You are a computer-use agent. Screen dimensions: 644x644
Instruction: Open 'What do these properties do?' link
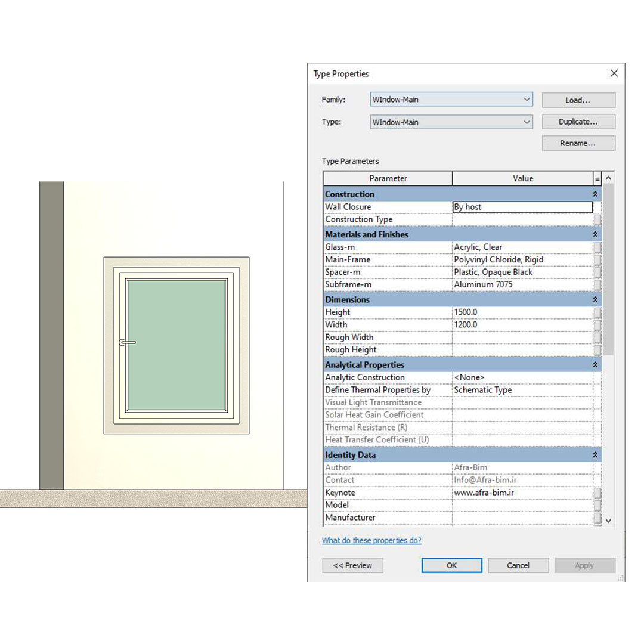click(371, 540)
